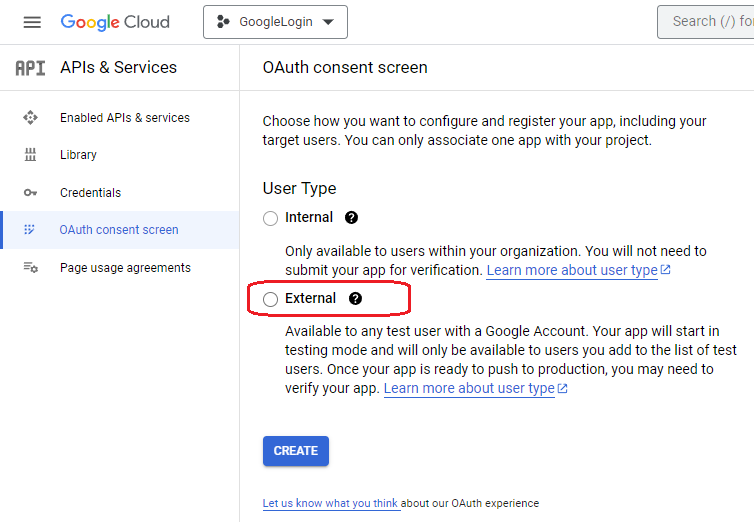Screen dimensions: 754x522
Task: Go to Library in sidebar
Action: tap(78, 155)
